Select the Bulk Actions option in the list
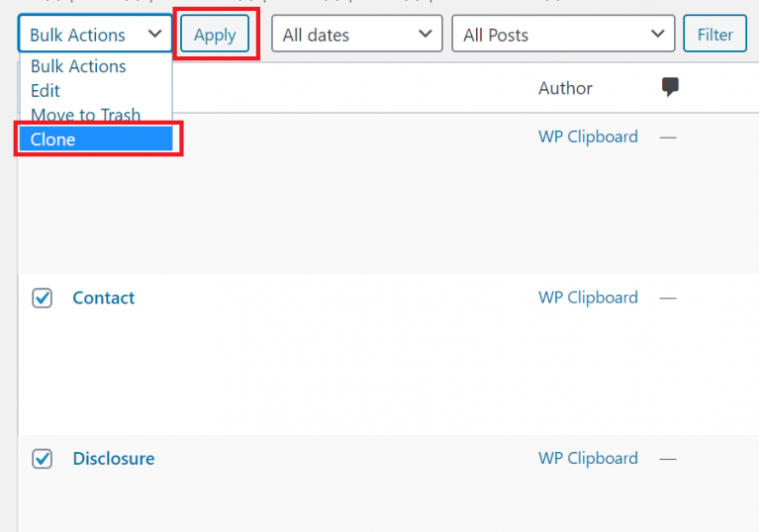 tap(96, 66)
